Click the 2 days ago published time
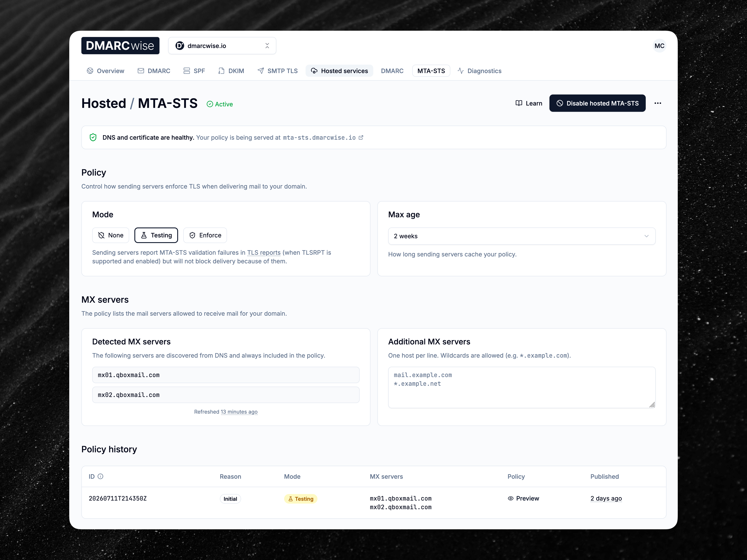 click(x=606, y=499)
